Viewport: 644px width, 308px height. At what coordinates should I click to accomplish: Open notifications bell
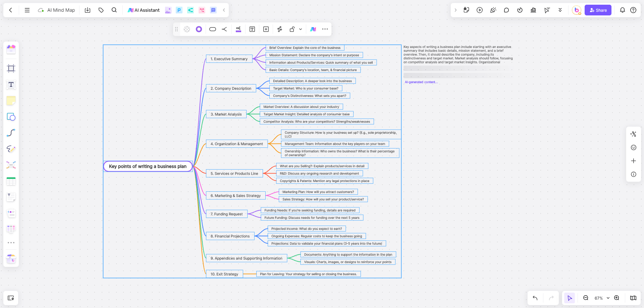[x=623, y=10]
